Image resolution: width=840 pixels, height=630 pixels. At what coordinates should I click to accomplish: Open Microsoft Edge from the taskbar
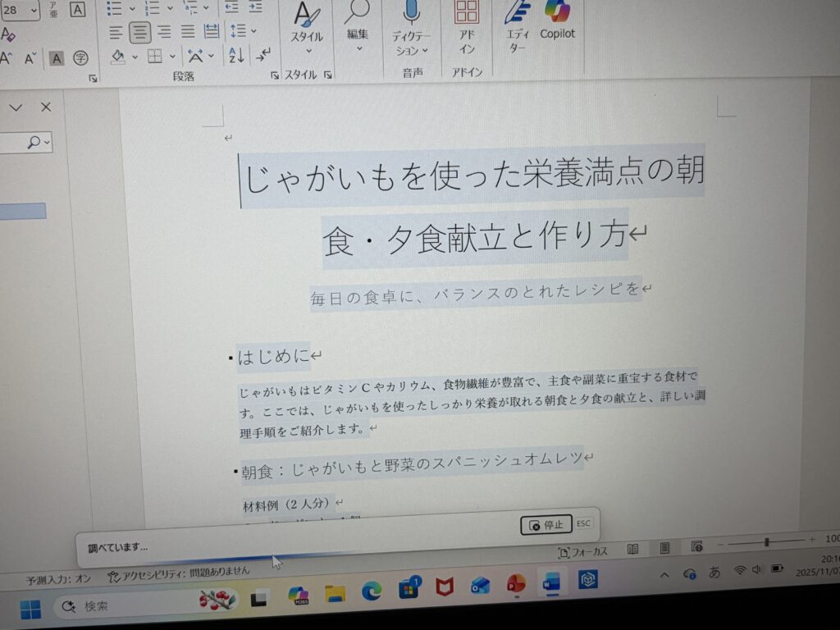[x=372, y=589]
